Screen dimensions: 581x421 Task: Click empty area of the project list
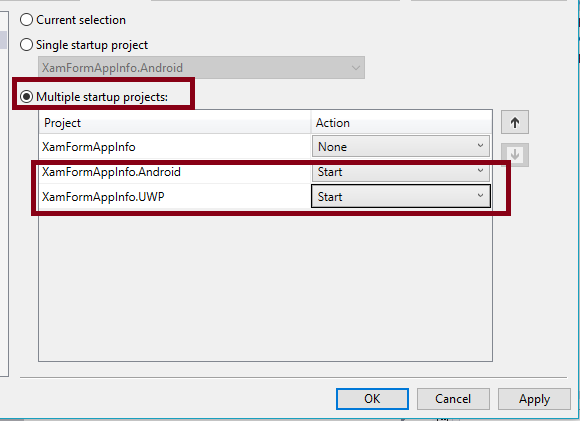265,285
